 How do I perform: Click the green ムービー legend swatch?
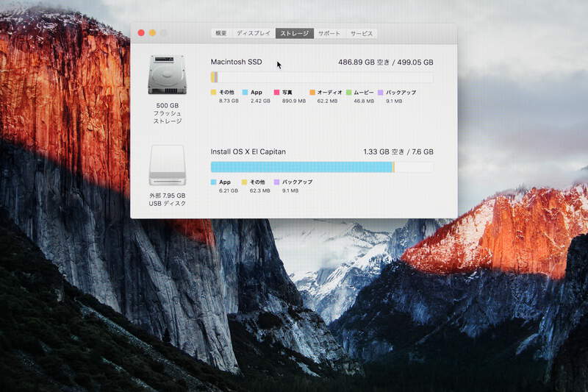click(349, 93)
